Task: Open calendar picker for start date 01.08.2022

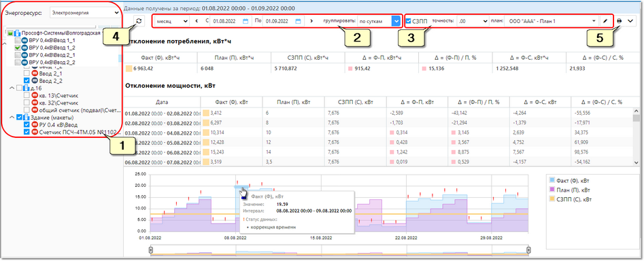Action: point(245,21)
